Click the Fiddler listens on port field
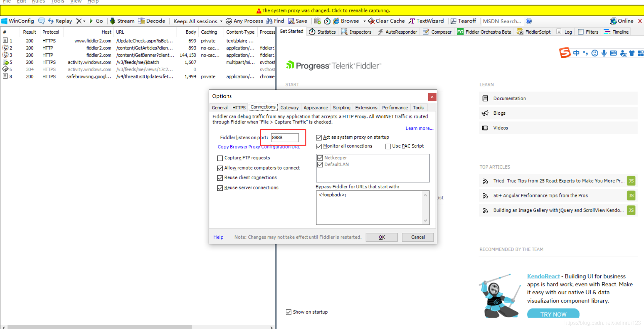This screenshot has width=644, height=329. tap(285, 138)
